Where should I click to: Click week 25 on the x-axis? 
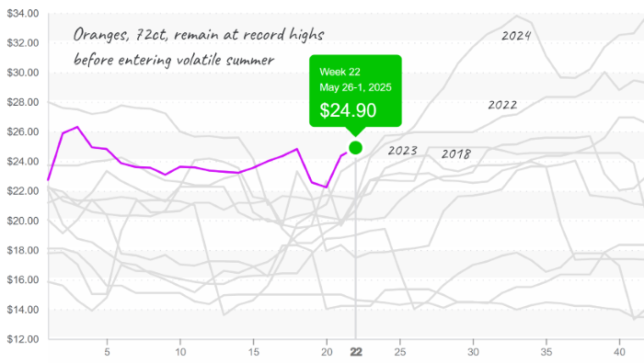400,352
